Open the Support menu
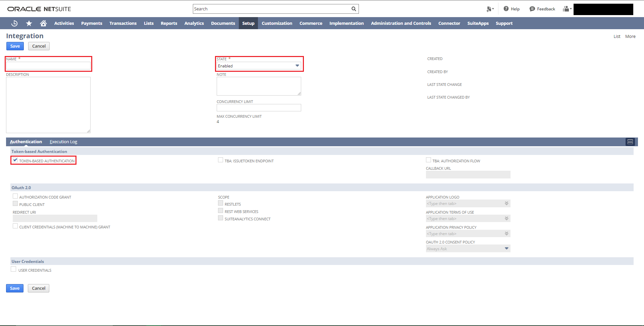Viewport: 644px width, 326px height. pos(504,23)
